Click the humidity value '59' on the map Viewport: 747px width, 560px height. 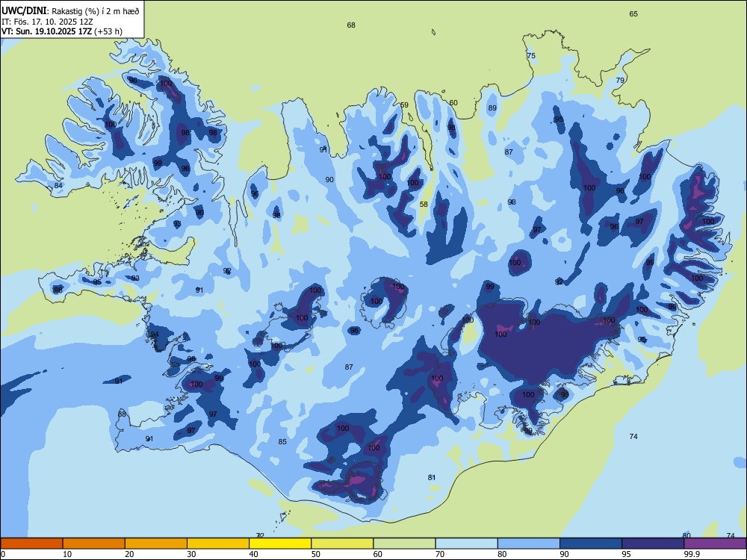coord(404,105)
